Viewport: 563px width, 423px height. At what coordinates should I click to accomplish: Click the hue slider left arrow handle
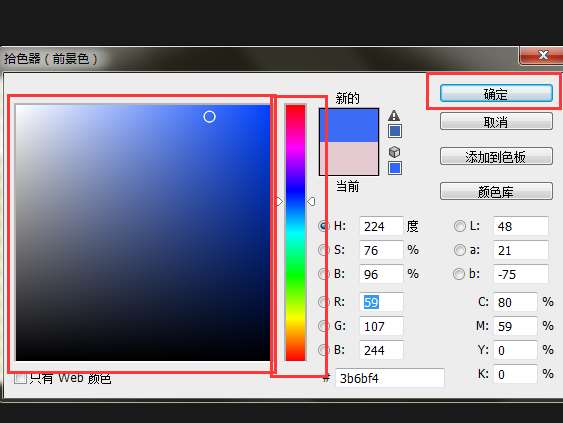tap(279, 201)
